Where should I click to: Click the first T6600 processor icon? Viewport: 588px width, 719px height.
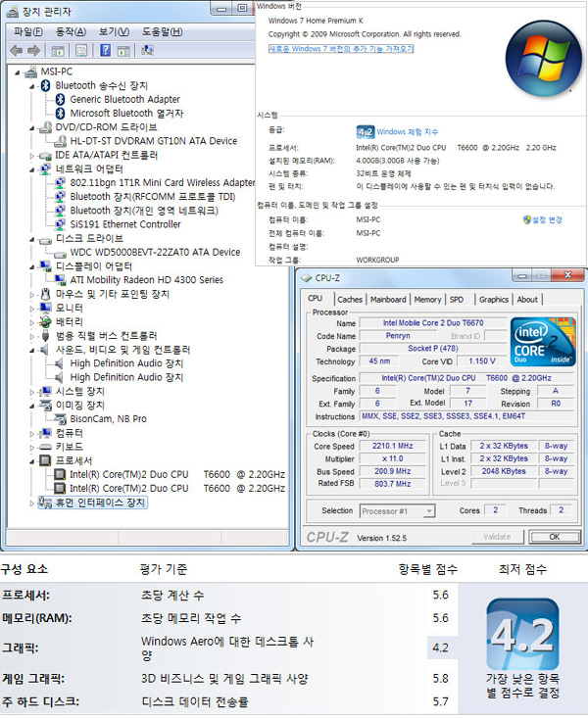60,474
